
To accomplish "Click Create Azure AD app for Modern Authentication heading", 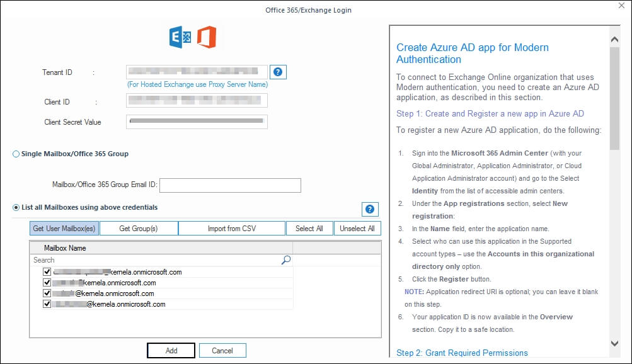I will click(x=473, y=53).
